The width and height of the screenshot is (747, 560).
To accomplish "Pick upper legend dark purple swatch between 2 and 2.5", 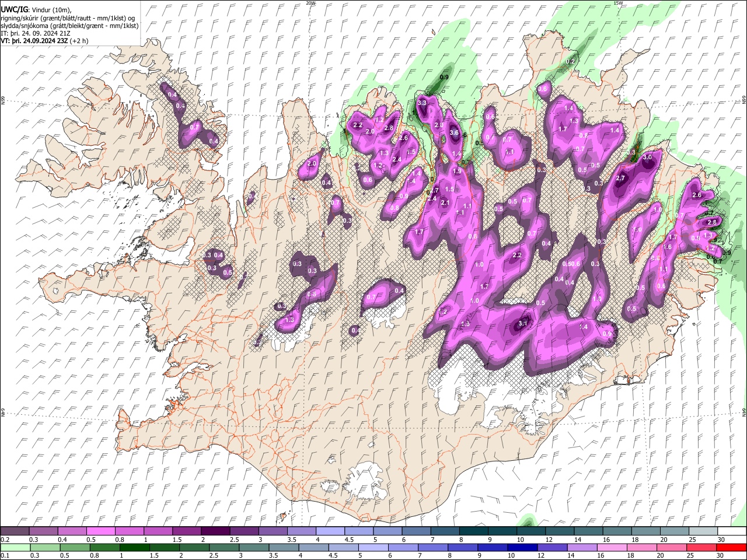I will [215, 531].
